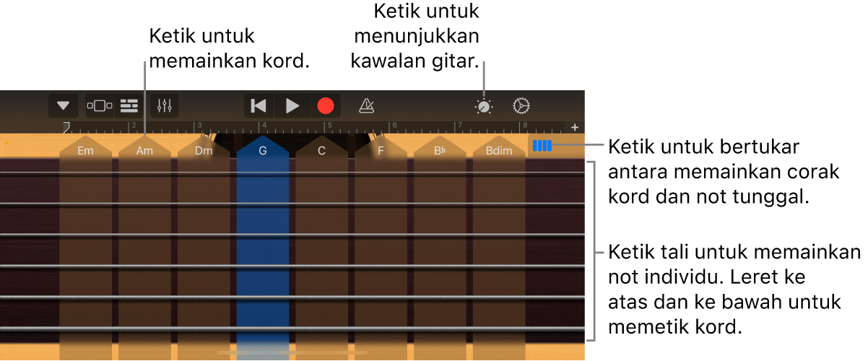Image resolution: width=868 pixels, height=361 pixels.
Task: Toggle the blue chord strips view button
Action: [542, 146]
